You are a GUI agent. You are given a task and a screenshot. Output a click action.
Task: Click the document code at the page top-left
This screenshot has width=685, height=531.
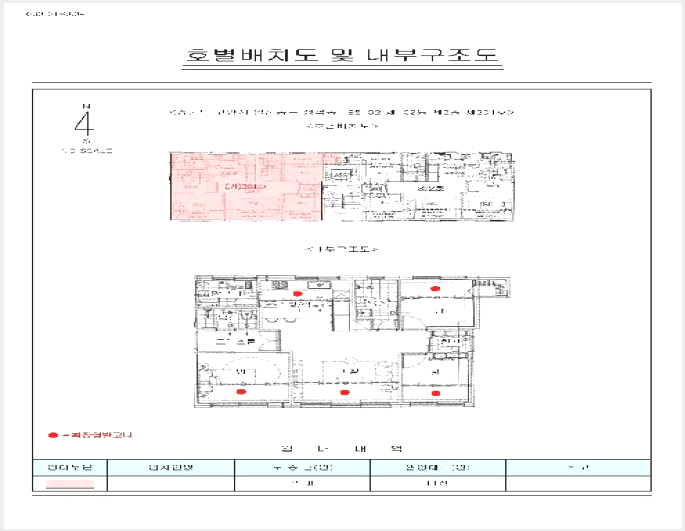tap(55, 14)
